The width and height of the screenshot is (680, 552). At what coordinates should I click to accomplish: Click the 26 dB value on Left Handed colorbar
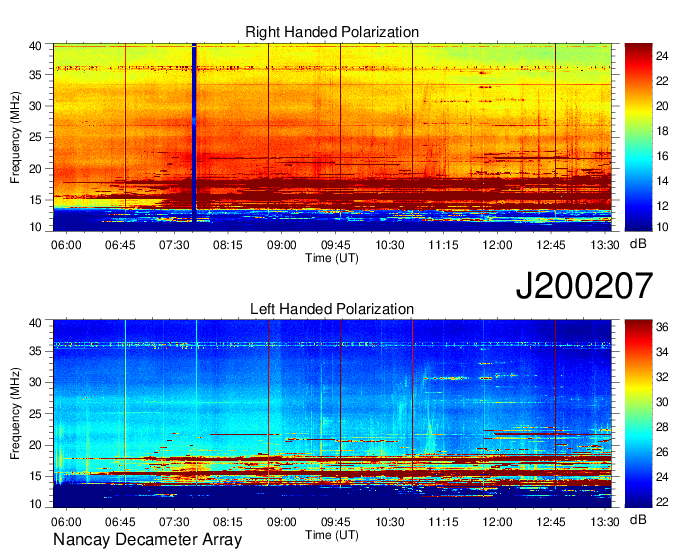(662, 452)
